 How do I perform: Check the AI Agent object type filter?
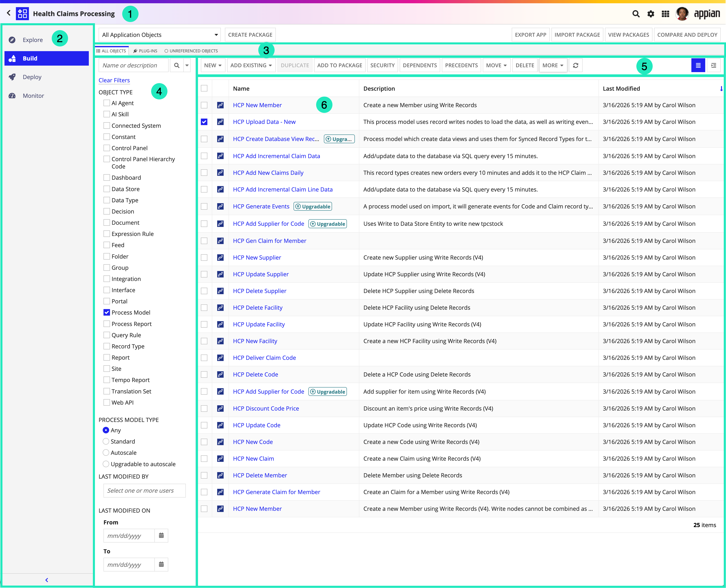pyautogui.click(x=107, y=103)
